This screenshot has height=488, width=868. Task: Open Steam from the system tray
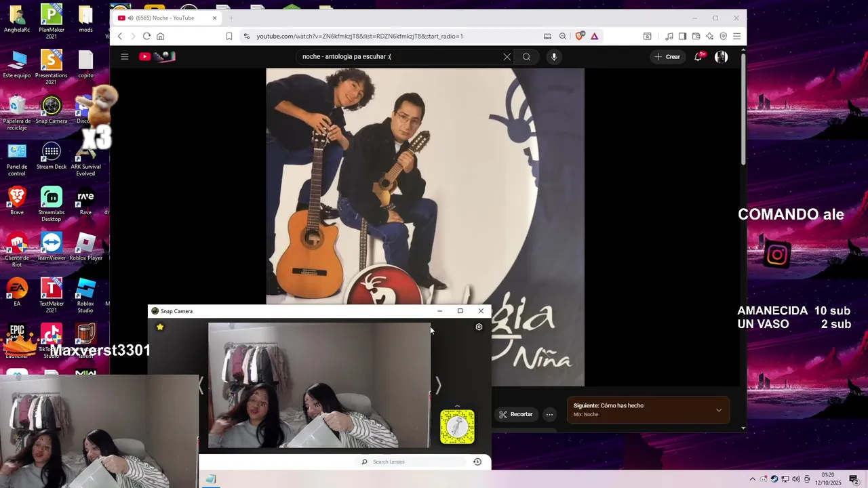pyautogui.click(x=774, y=479)
